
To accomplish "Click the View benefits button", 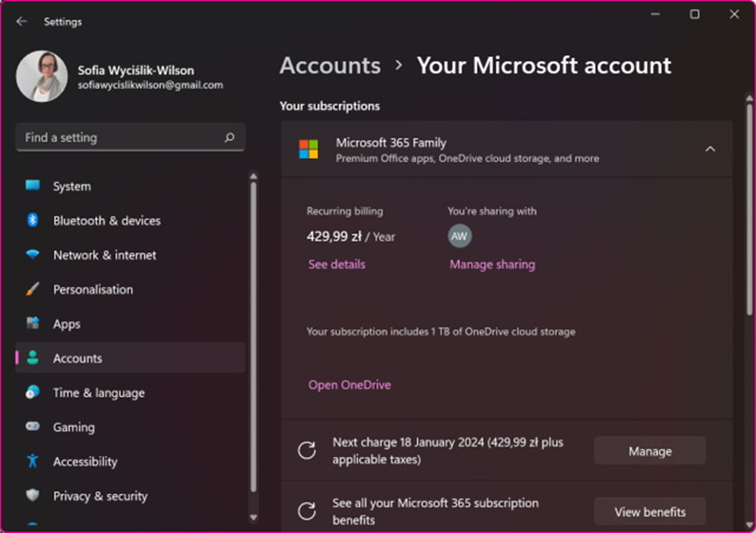I will click(649, 511).
